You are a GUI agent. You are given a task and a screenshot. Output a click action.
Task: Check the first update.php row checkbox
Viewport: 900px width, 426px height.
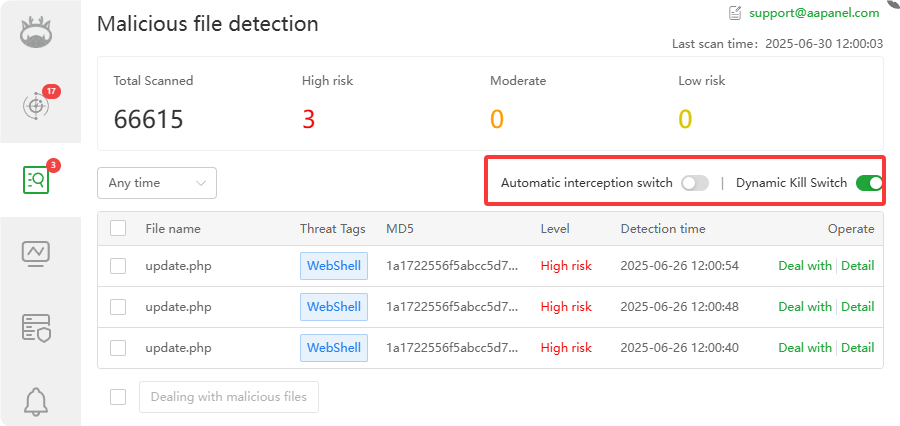pyautogui.click(x=118, y=265)
